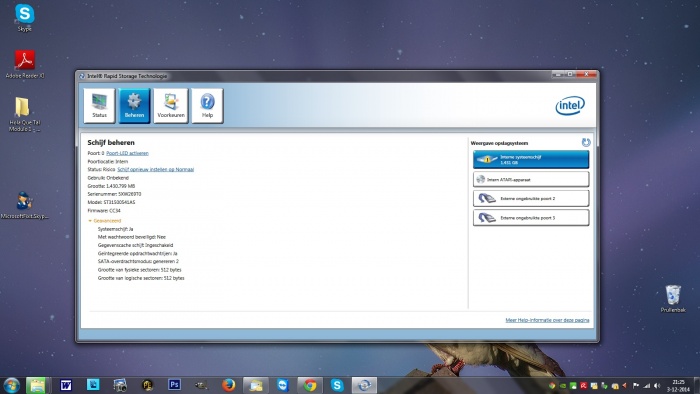Refresh the Weergave opslagsysteem view
This screenshot has width=700, height=394.
(x=586, y=142)
